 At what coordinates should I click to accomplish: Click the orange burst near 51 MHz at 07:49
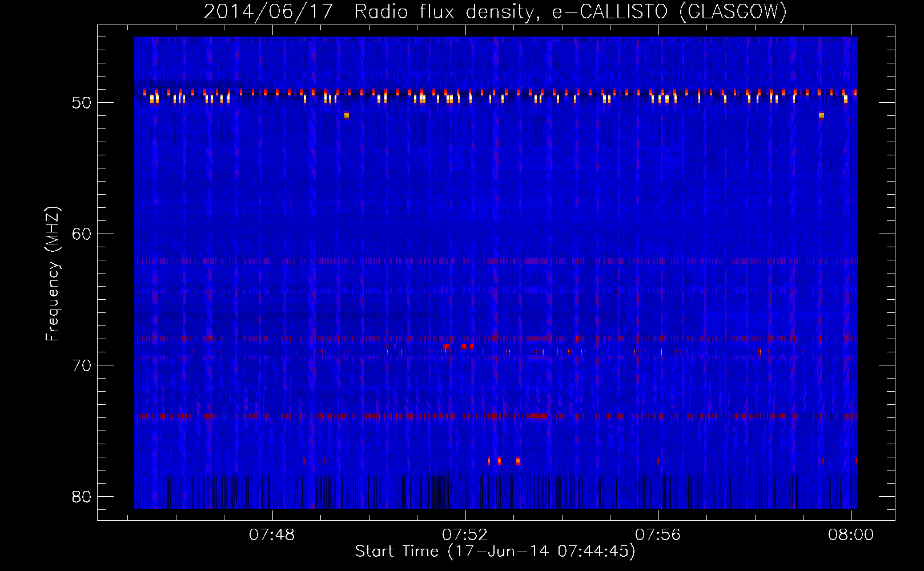click(x=347, y=115)
